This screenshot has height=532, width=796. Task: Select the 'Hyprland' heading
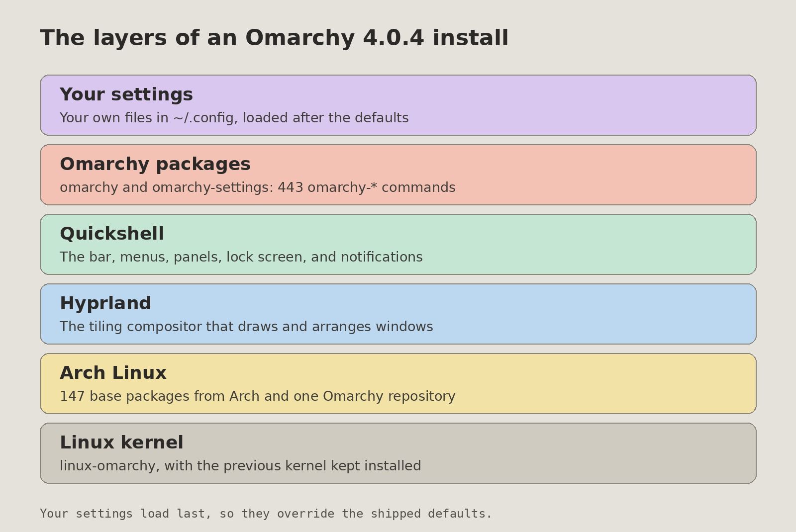tap(105, 303)
